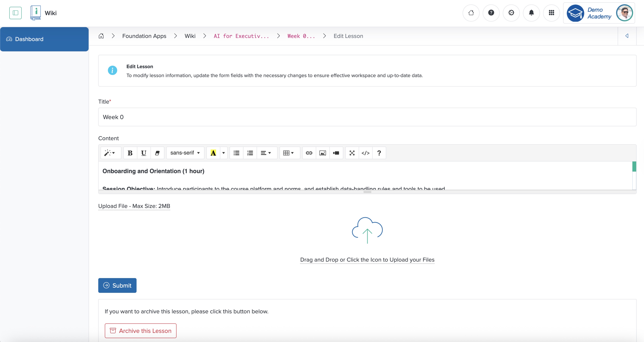Open the editor help dialog
644x342 pixels.
379,153
